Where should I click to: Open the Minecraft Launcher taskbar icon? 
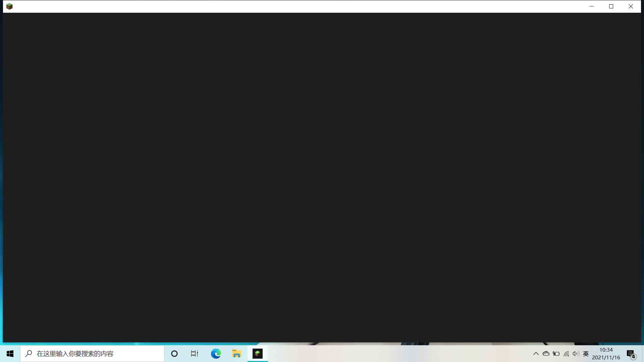tap(258, 354)
